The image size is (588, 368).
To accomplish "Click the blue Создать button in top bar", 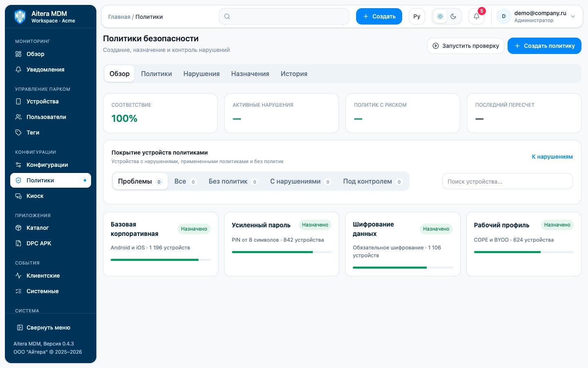I will (x=379, y=16).
